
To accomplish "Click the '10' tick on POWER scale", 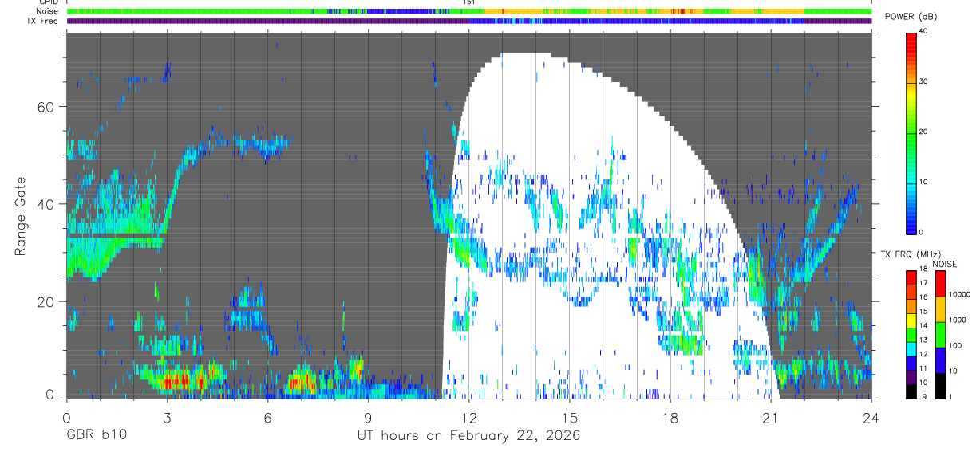I will point(925,182).
